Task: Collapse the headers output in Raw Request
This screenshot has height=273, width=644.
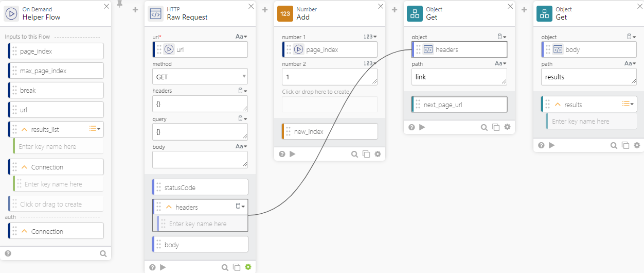Action: [x=168, y=207]
